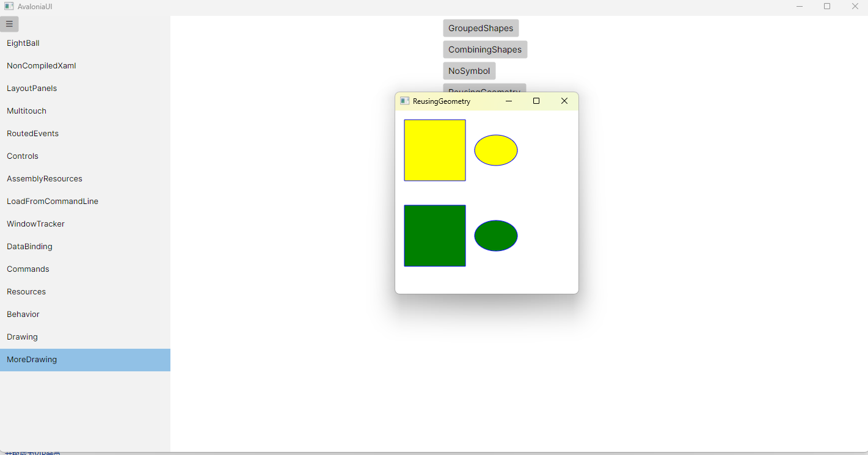The height and width of the screenshot is (455, 868).
Task: Choose Controls in the navigation list
Action: coord(85,156)
